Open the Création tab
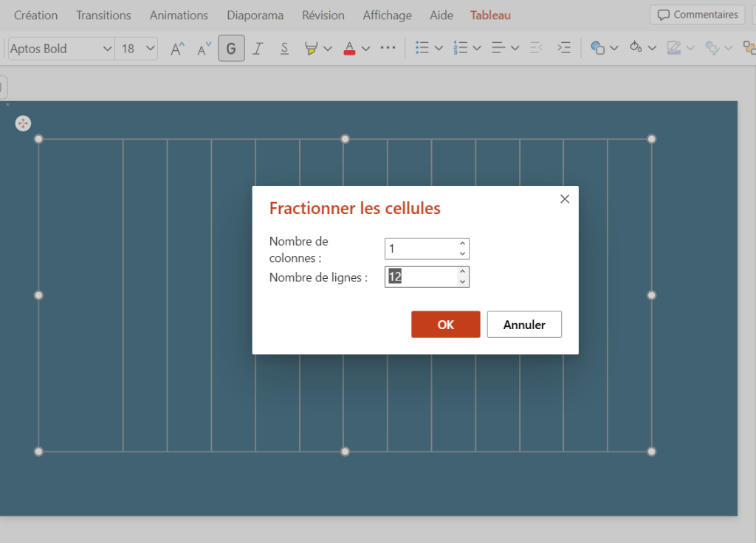Screen dimensions: 756x543 click(x=35, y=15)
